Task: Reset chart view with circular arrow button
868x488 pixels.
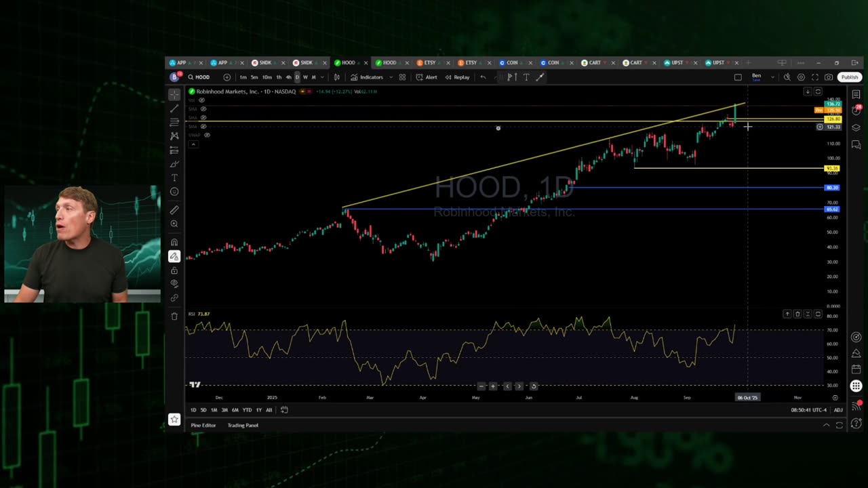Action: coord(534,386)
